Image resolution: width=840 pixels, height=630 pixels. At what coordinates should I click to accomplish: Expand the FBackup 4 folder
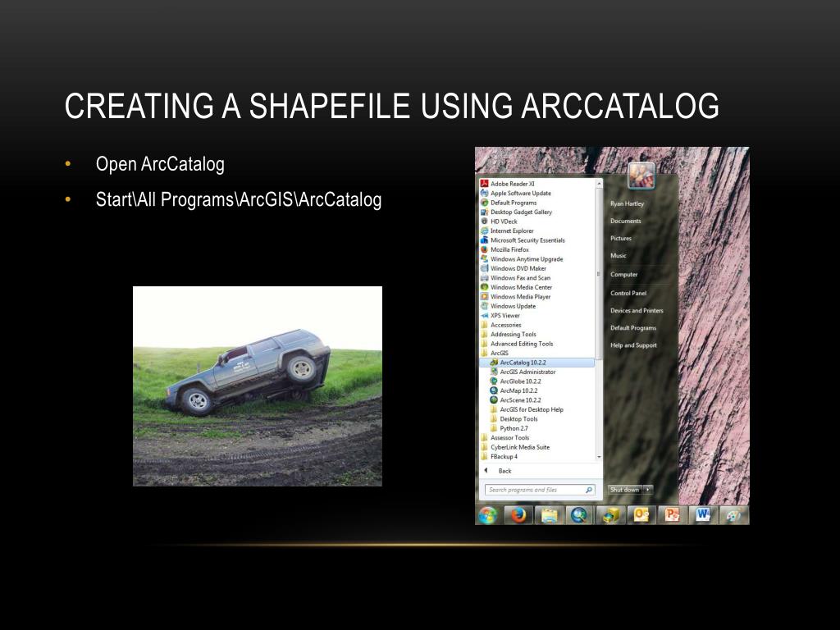point(500,456)
